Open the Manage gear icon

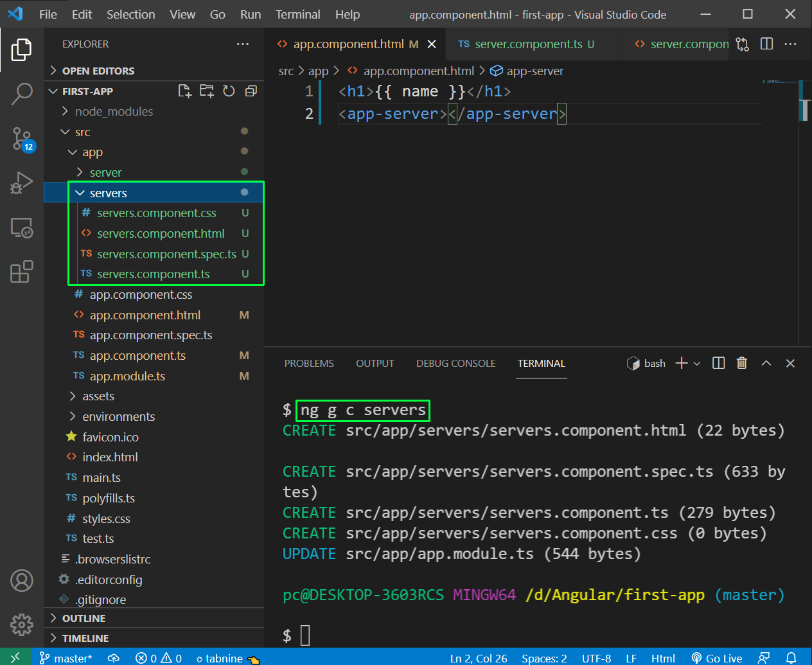21,624
